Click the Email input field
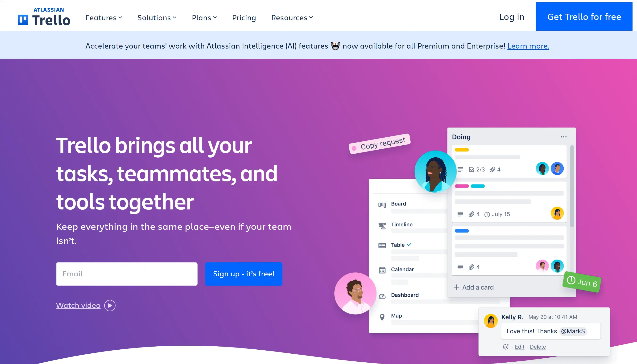Screen dimensions: 637x364 (127, 274)
